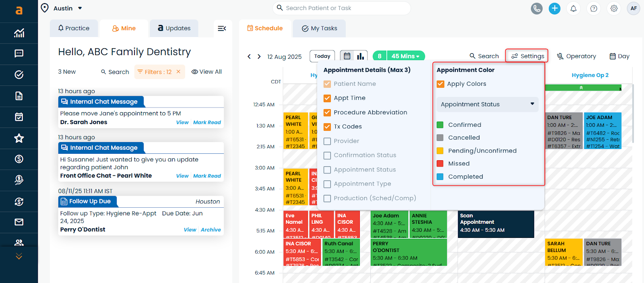Screen dimensions: 644x283
Task: Open the chat messages sidebar icon
Action: point(19,54)
